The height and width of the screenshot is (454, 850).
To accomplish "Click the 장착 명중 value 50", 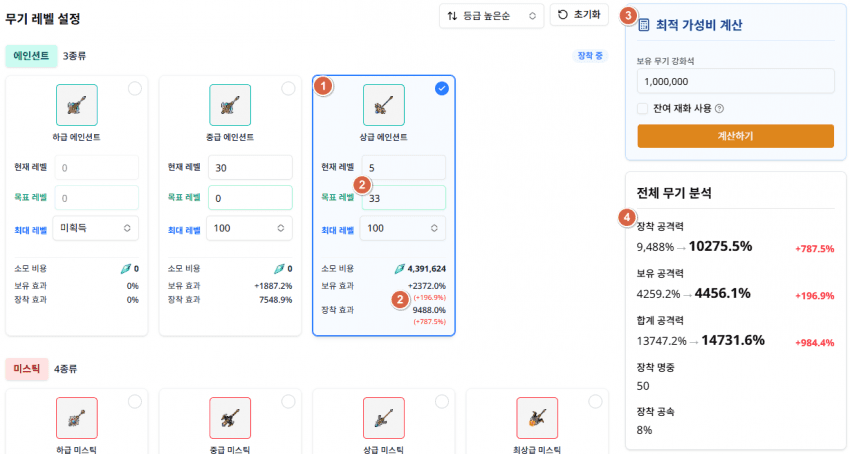I will 643,386.
